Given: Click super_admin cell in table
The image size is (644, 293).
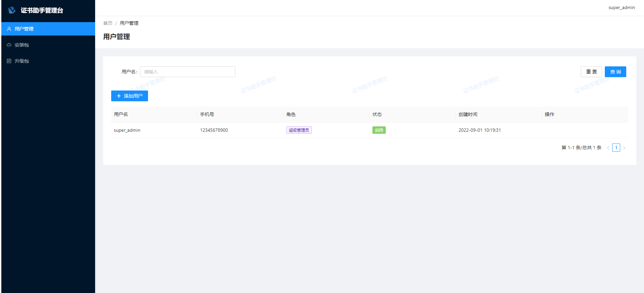Looking at the screenshot, I should [x=127, y=130].
